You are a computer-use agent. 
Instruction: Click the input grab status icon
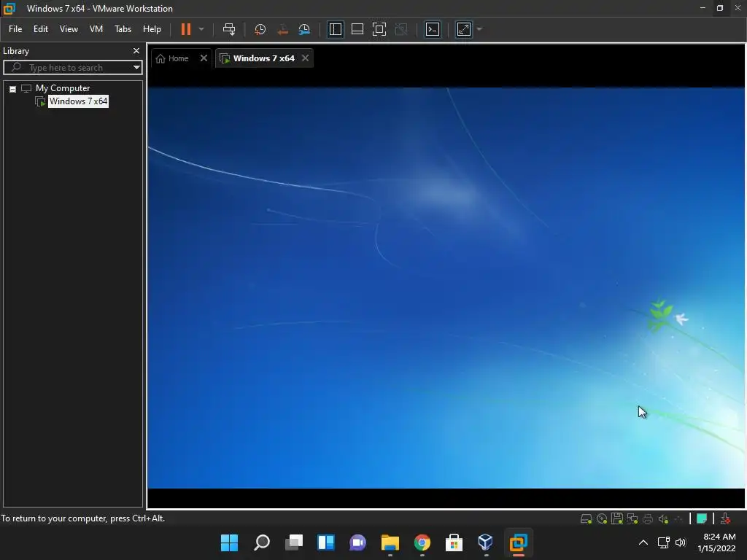coord(726,519)
